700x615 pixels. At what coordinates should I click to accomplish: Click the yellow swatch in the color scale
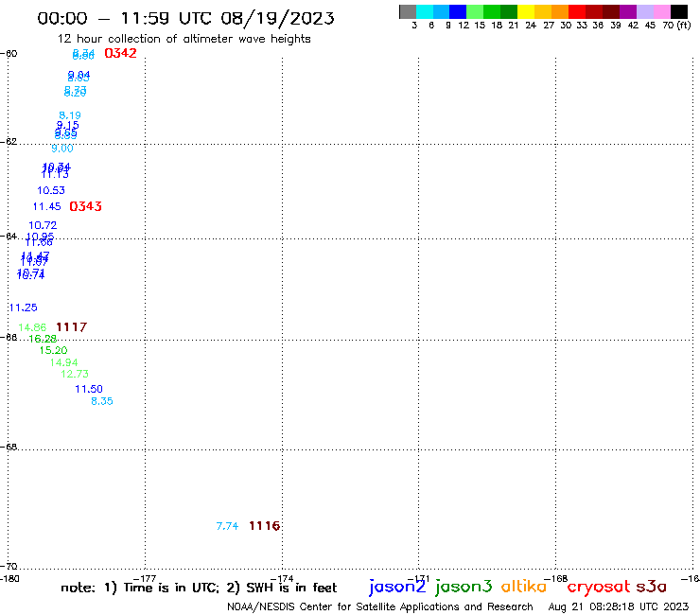[526, 11]
